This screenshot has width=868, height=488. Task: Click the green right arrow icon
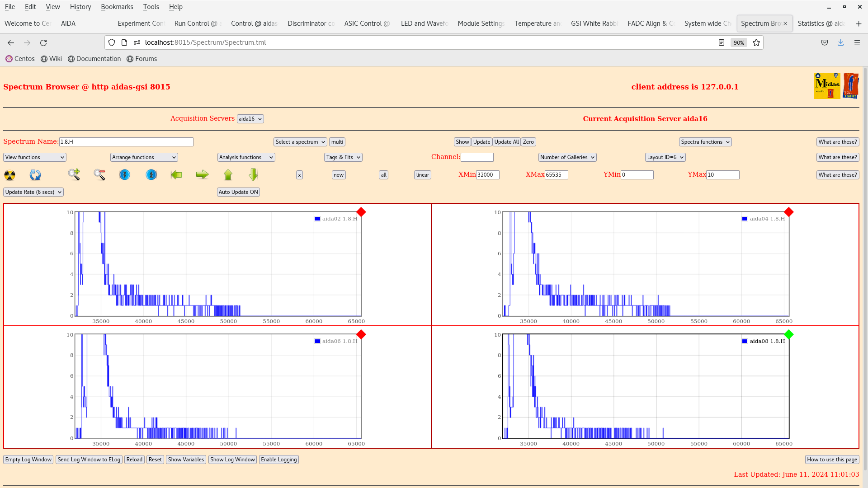pyautogui.click(x=202, y=174)
